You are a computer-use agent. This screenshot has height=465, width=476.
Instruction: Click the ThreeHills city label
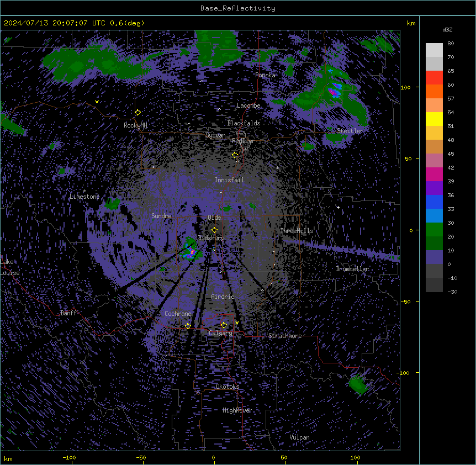tap(297, 231)
